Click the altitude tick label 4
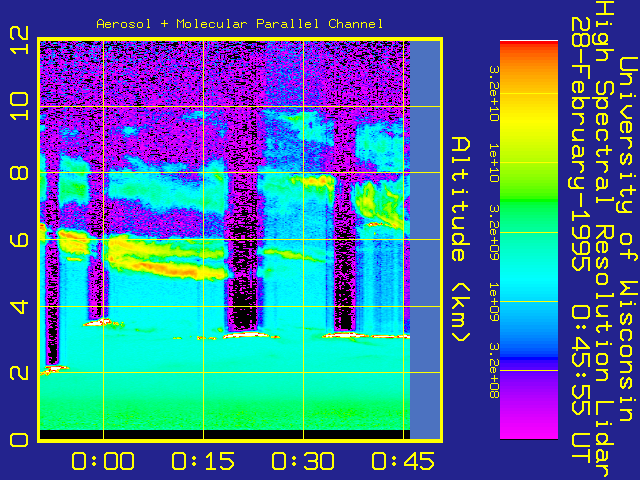Screen dimensions: 640x480 click(19, 306)
